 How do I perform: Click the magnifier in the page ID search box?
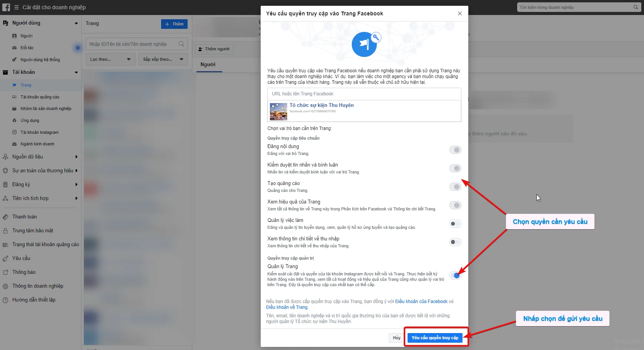point(181,44)
